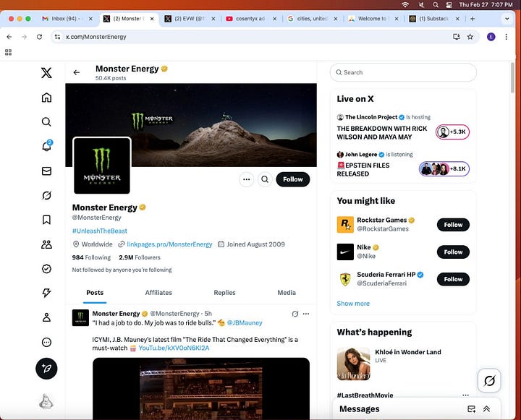
Task: Open Grok explain icon on the post
Action: [x=295, y=314]
